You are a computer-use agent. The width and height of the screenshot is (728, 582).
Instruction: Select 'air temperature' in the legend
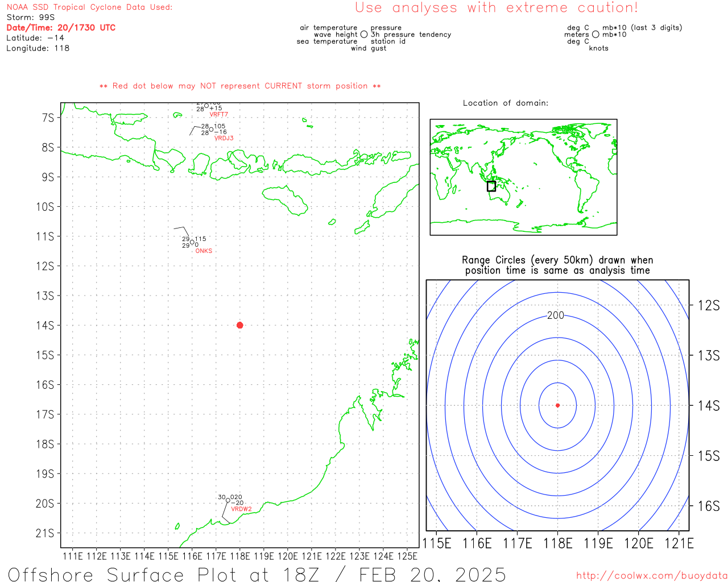[329, 28]
